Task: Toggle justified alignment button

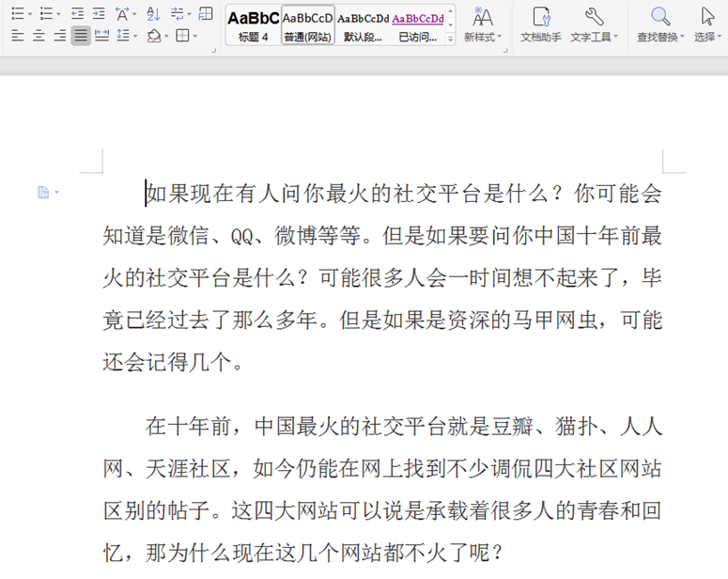Action: pyautogui.click(x=81, y=36)
